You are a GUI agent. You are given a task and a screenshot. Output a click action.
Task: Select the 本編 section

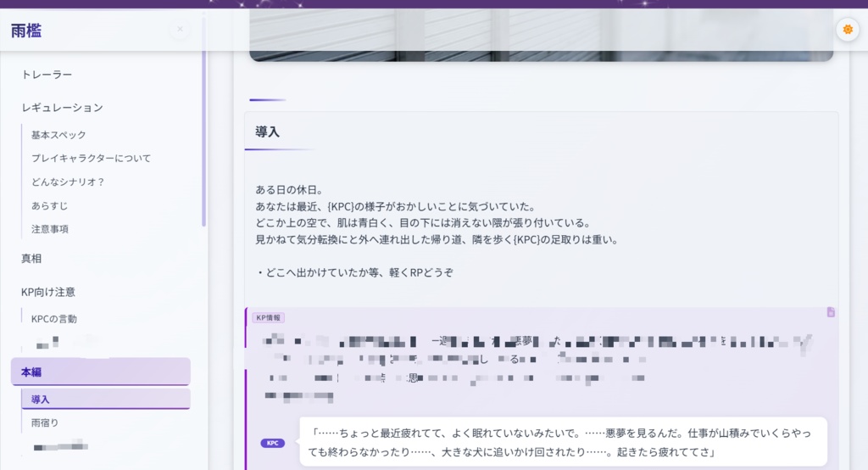point(101,372)
